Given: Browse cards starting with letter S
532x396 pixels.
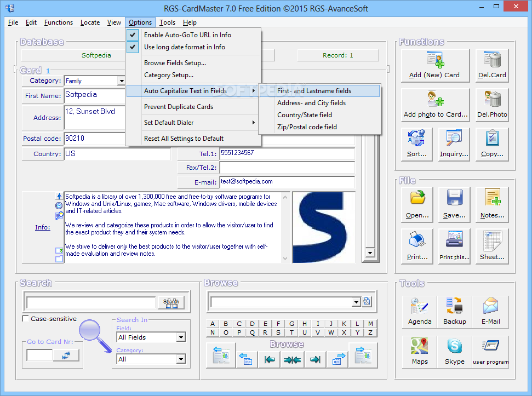Looking at the screenshot, I should (x=278, y=332).
